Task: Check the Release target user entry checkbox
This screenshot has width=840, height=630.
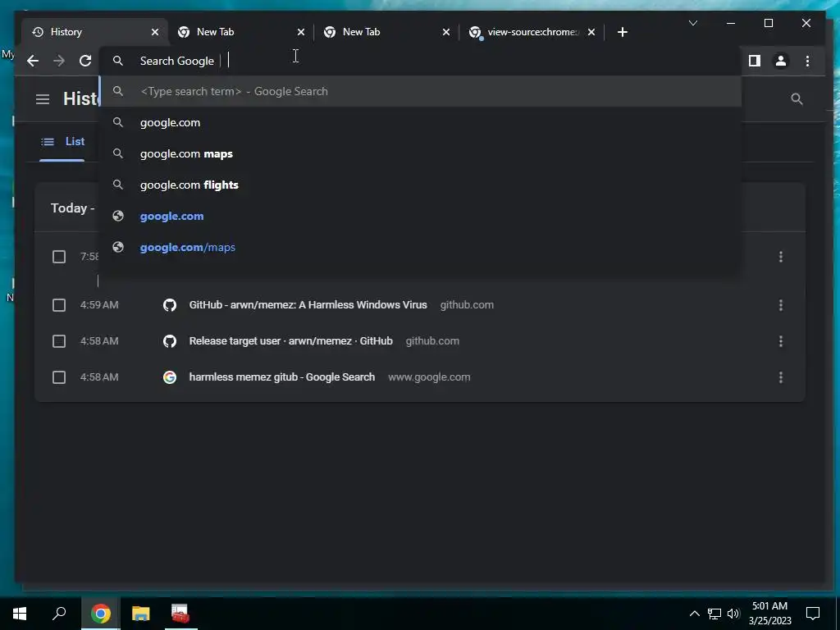Action: point(59,341)
